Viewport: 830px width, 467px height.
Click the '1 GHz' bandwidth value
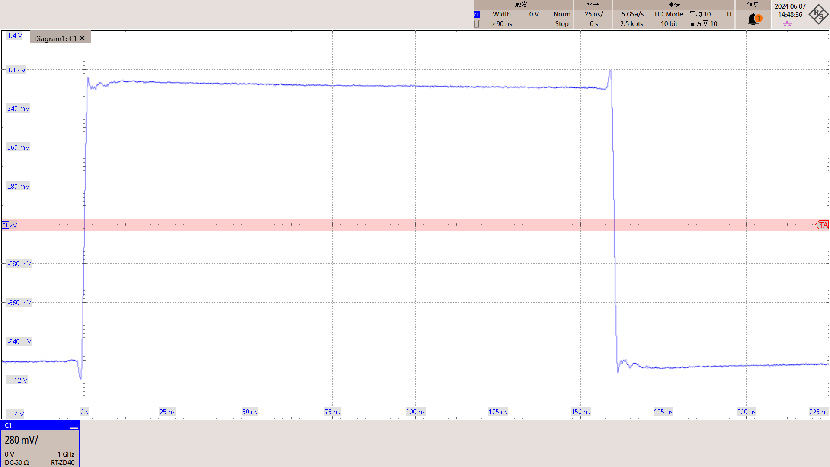(66, 454)
